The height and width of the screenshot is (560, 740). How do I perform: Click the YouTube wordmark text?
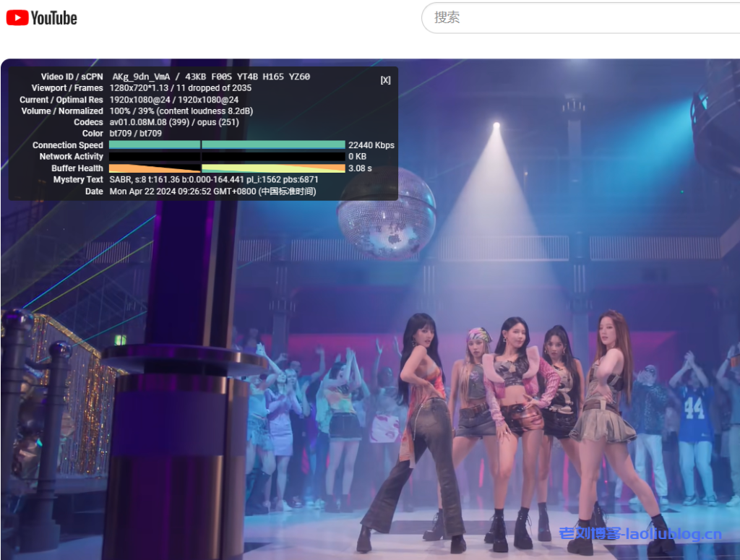(54, 18)
